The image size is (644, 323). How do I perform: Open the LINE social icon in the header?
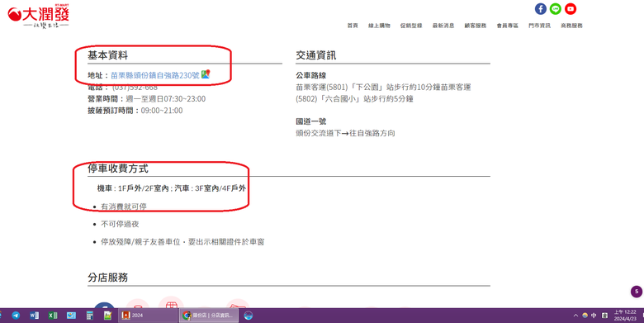point(556,8)
